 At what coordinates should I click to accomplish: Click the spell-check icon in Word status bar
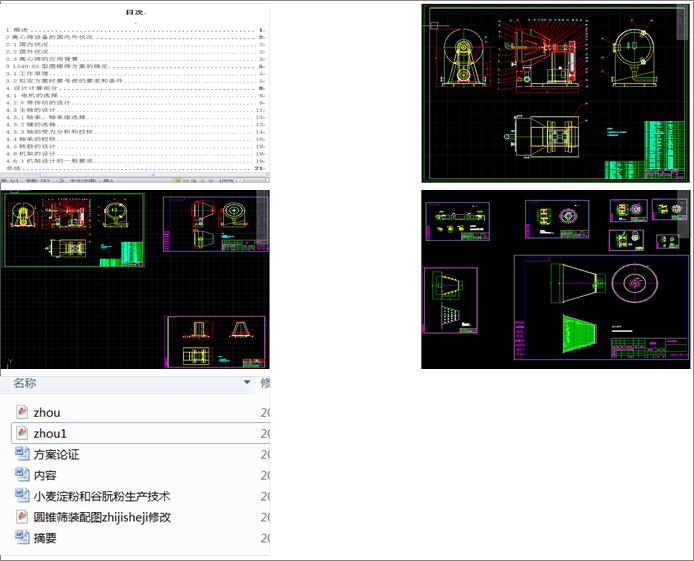click(x=61, y=181)
